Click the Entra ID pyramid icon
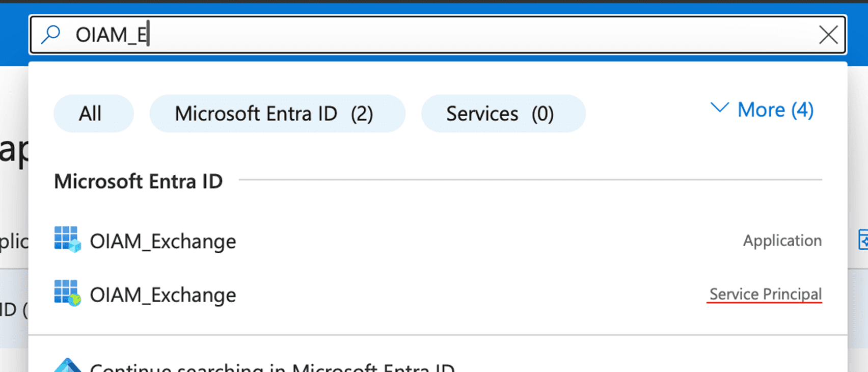Screen dimensions: 868x372 [x=68, y=366]
